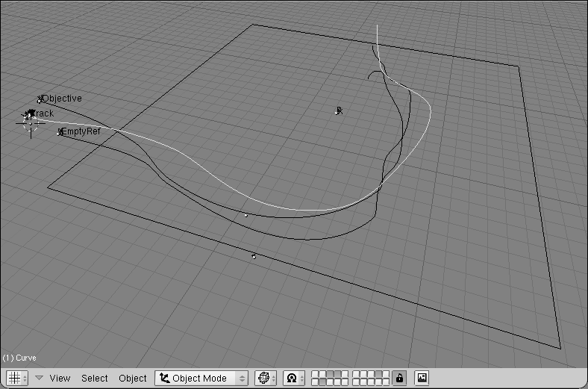Collapse the header menus with the triangle
This screenshot has width=588, height=389.
[x=40, y=378]
